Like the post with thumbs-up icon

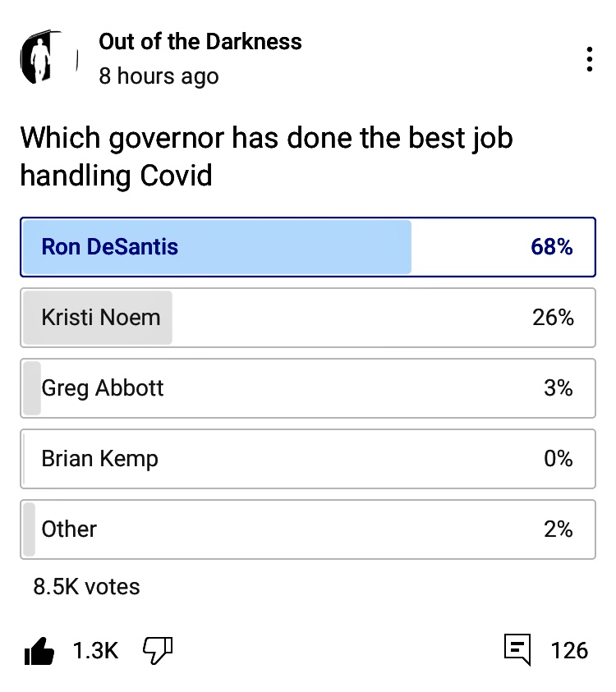tap(39, 652)
